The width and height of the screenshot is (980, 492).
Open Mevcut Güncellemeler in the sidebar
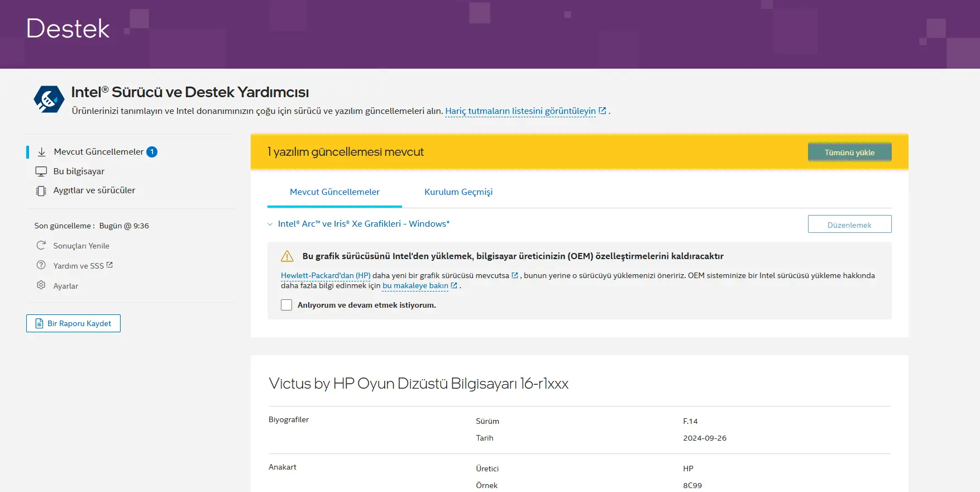pyautogui.click(x=99, y=152)
